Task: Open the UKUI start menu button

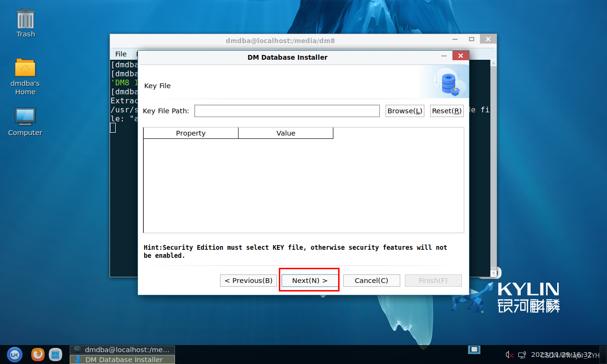Action: (x=15, y=354)
